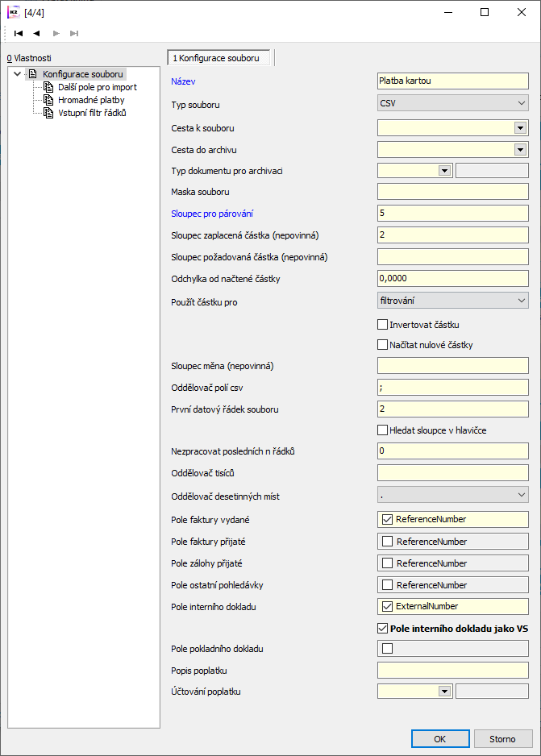
Task: Click Nezpracovat posledních n řádků field
Action: 453,451
